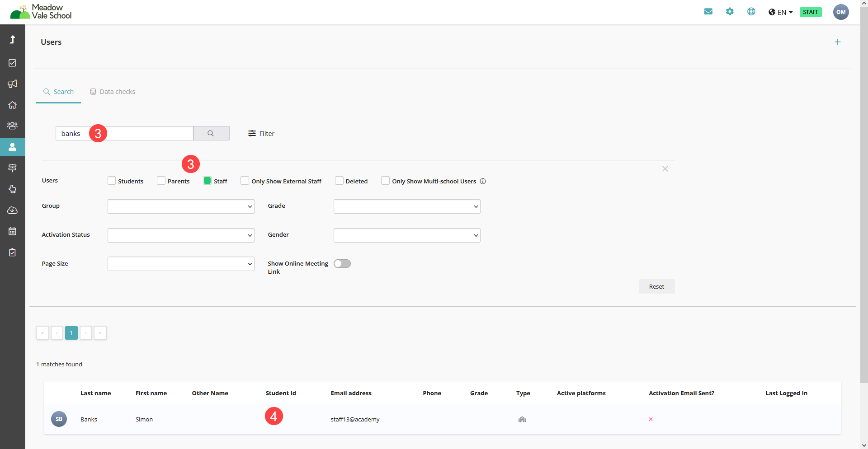Viewport: 868px width, 449px height.
Task: Sort by First name column header
Action: click(x=151, y=393)
